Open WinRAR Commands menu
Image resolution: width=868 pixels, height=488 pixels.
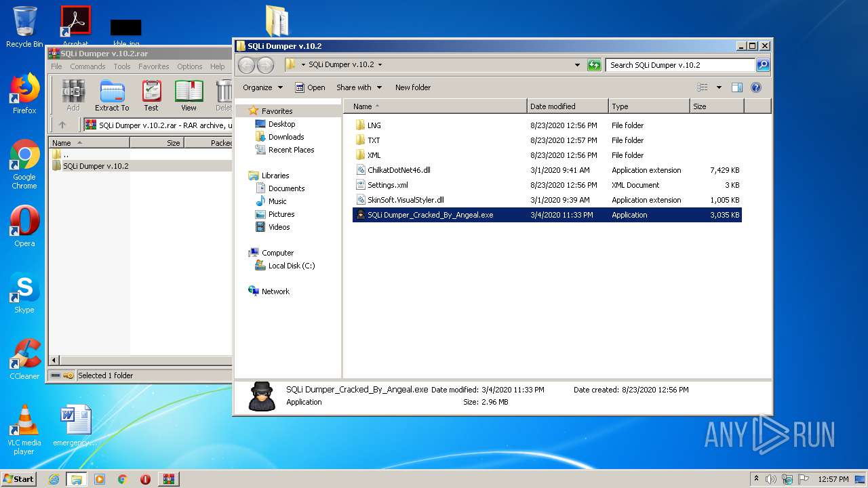click(x=87, y=66)
